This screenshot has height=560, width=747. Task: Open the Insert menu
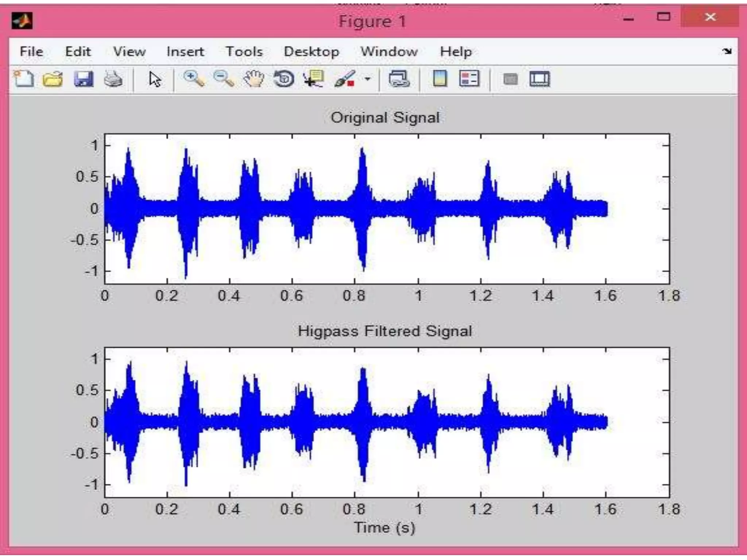pos(185,51)
